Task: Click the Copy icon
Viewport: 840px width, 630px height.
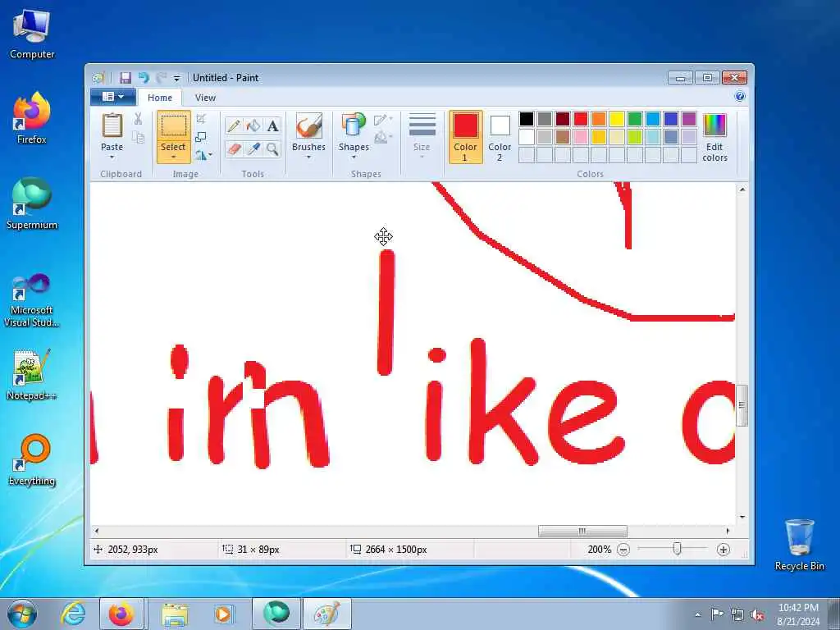Action: [138, 137]
